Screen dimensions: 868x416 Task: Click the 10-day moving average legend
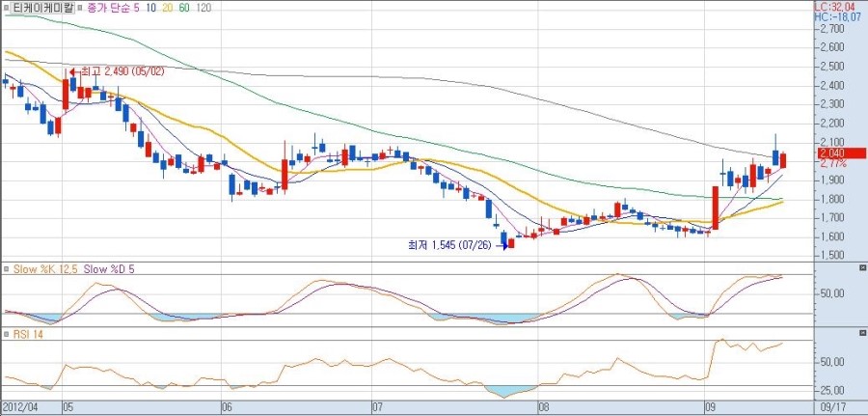pyautogui.click(x=150, y=9)
